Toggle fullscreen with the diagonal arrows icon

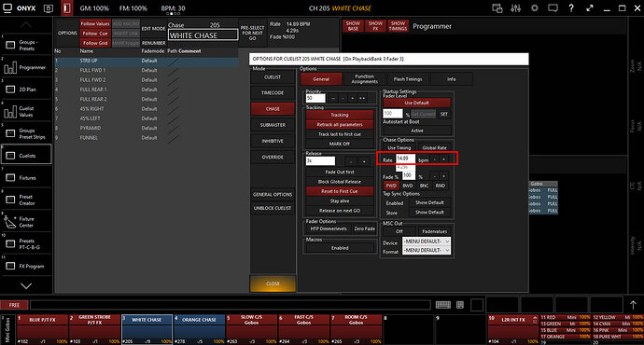point(590,8)
